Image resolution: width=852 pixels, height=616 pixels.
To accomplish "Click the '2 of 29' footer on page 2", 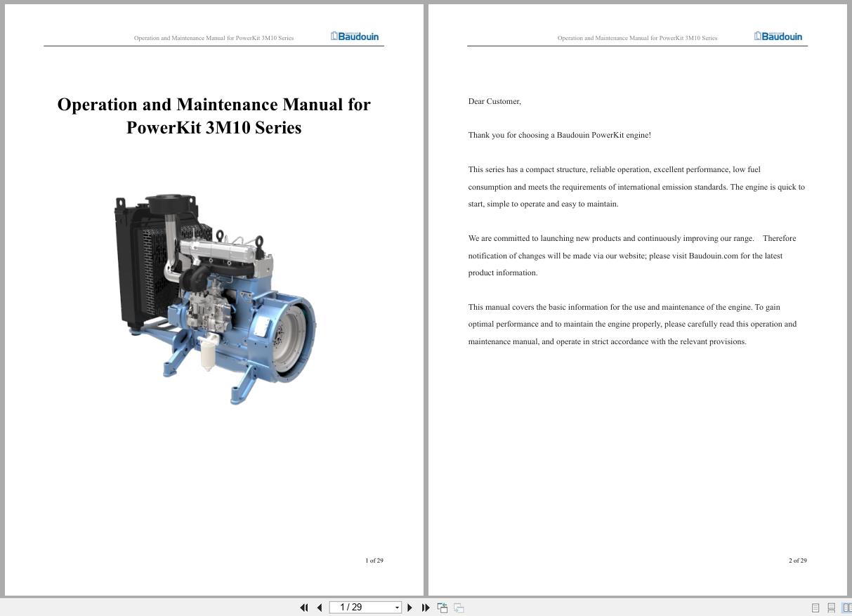I will point(797,561).
